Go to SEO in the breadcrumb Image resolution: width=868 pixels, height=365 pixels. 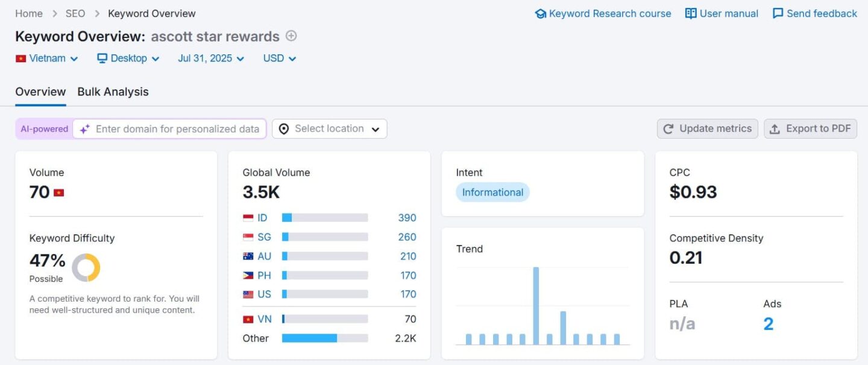click(x=75, y=13)
